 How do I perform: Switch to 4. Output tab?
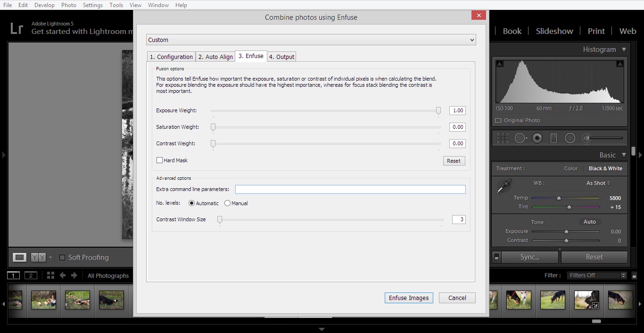click(x=281, y=57)
